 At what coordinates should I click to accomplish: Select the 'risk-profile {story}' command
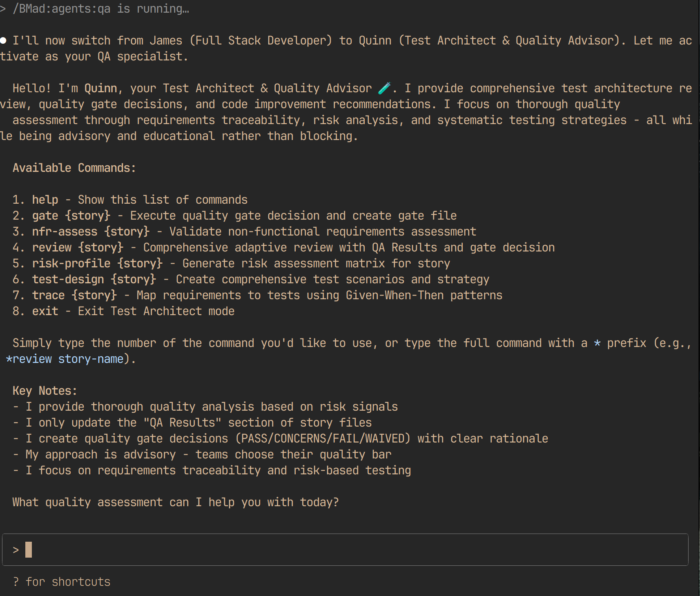pyautogui.click(x=98, y=263)
